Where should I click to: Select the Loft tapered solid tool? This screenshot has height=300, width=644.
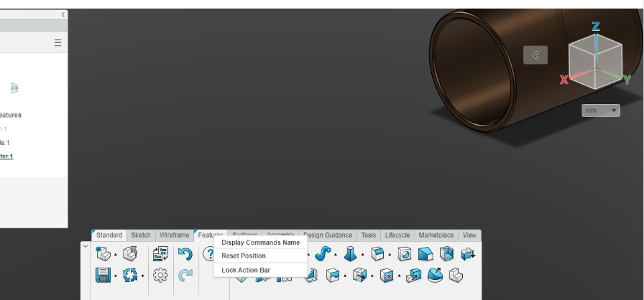pos(350,254)
